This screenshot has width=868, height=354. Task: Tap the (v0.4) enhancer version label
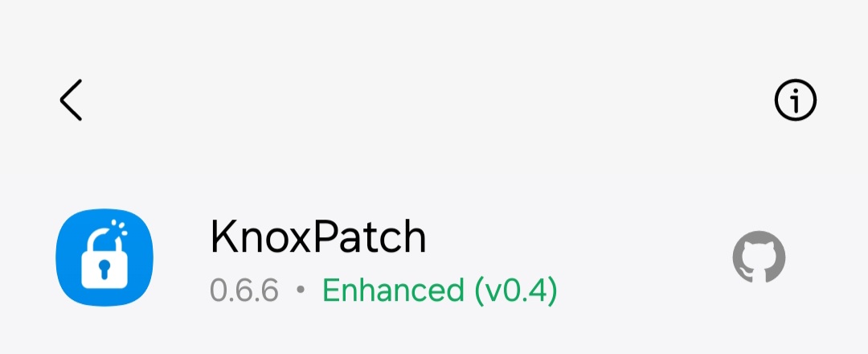516,291
